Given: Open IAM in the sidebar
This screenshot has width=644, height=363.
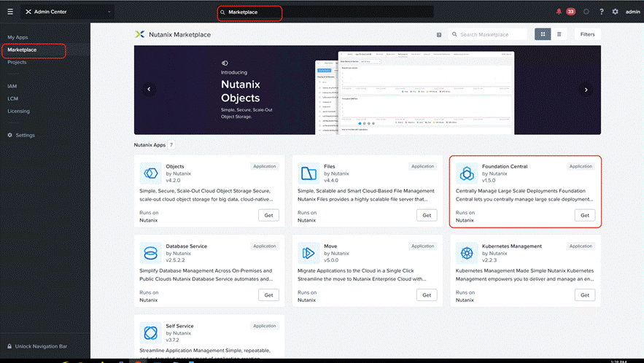Looking at the screenshot, I should click(x=12, y=86).
